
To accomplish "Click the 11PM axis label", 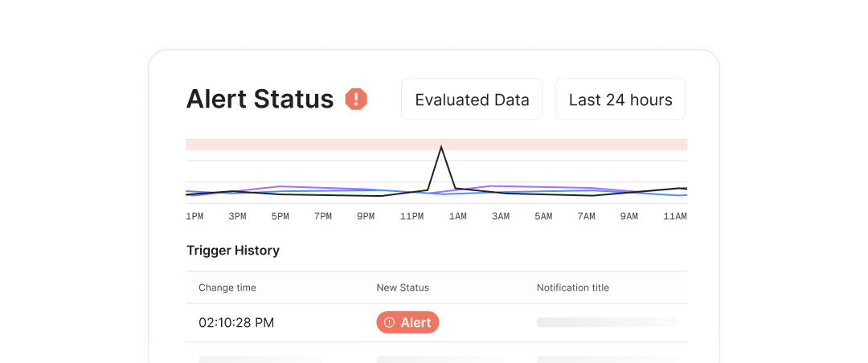I will [411, 216].
